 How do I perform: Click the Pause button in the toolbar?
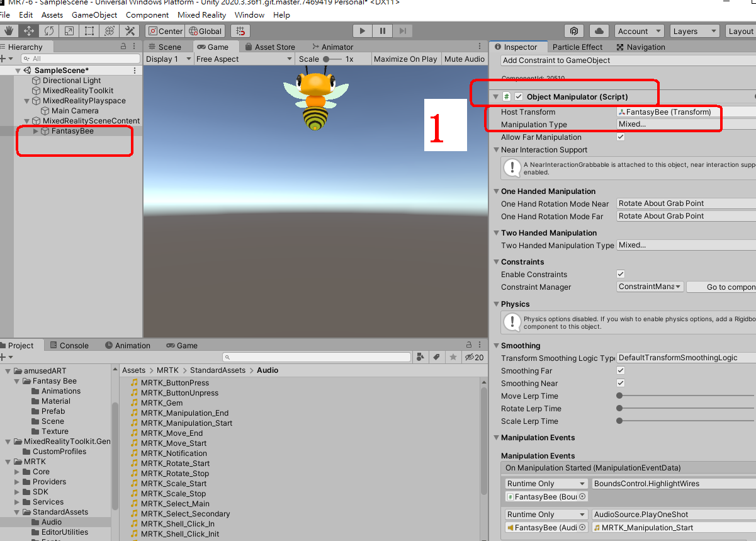[x=382, y=31]
